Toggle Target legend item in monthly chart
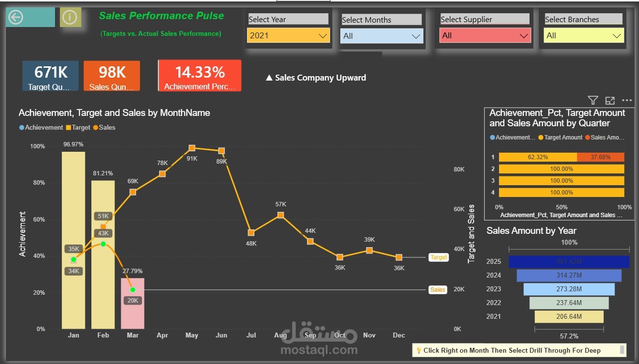639x364 pixels. [78, 127]
